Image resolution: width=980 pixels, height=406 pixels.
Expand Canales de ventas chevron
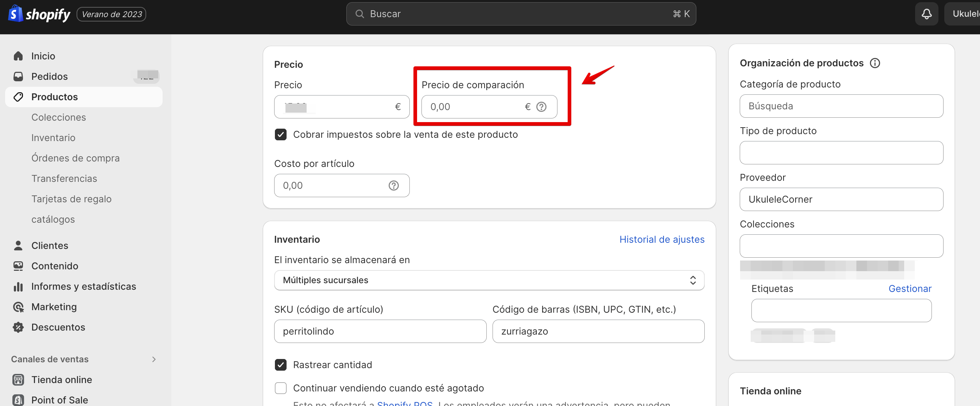(x=154, y=359)
